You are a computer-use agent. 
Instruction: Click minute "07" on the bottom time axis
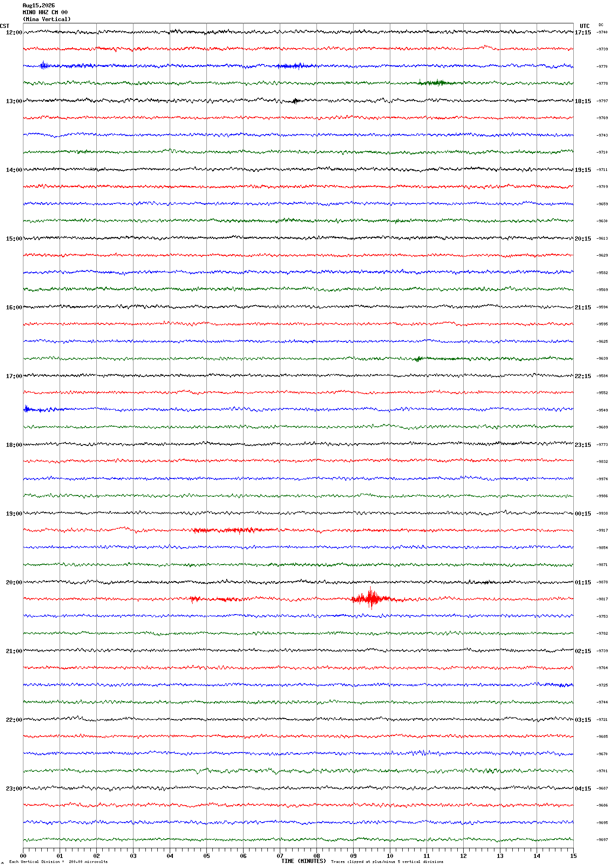click(280, 856)
